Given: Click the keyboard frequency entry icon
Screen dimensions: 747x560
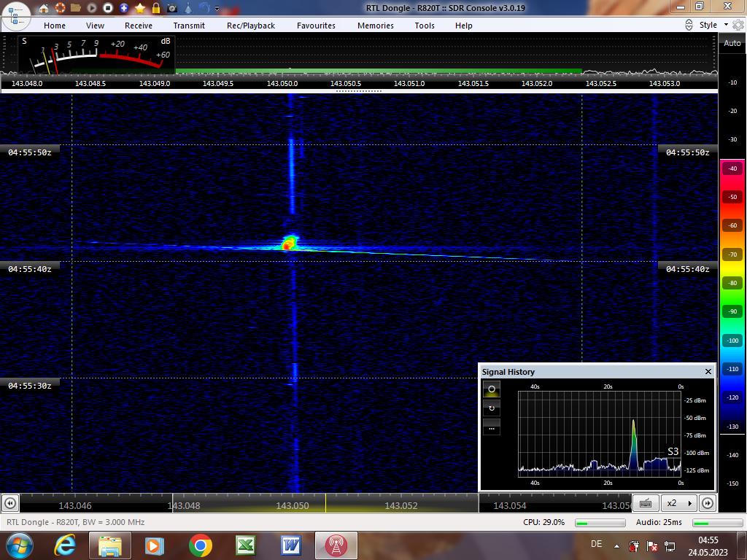Looking at the screenshot, I should [x=646, y=503].
